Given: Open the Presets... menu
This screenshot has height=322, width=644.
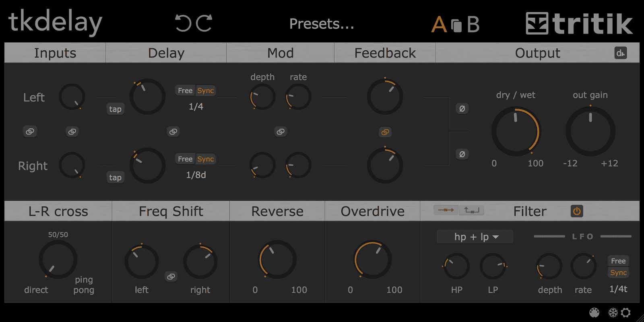Looking at the screenshot, I should coord(322,24).
